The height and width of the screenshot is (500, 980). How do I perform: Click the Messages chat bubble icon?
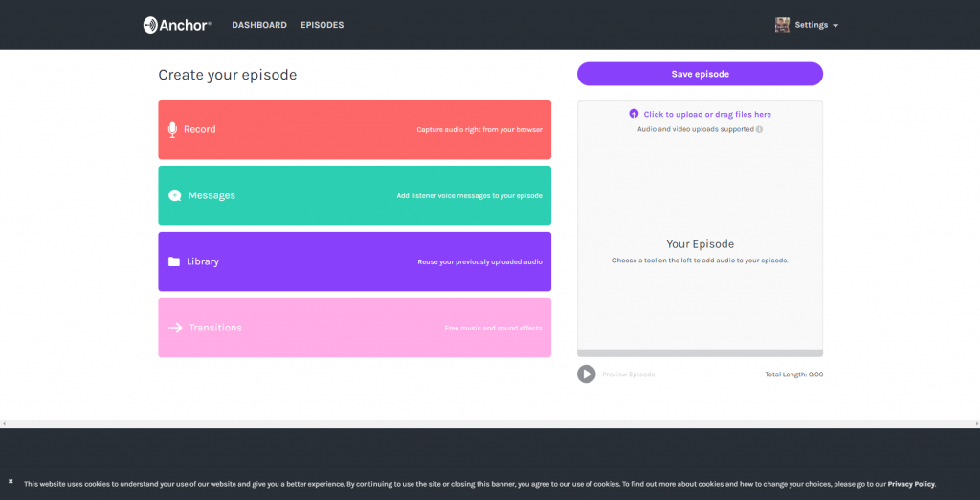click(174, 195)
